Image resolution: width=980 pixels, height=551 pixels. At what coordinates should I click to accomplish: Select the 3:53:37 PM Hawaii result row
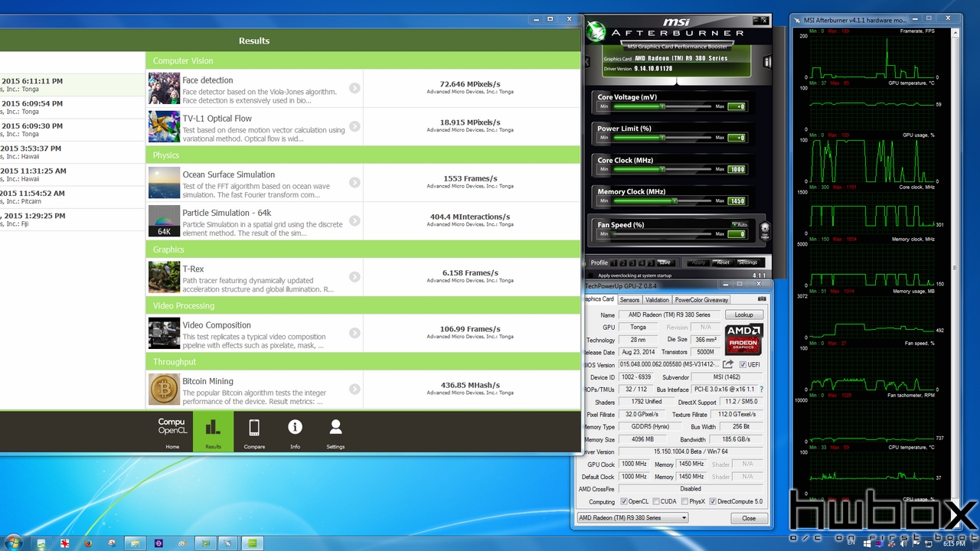coord(73,152)
